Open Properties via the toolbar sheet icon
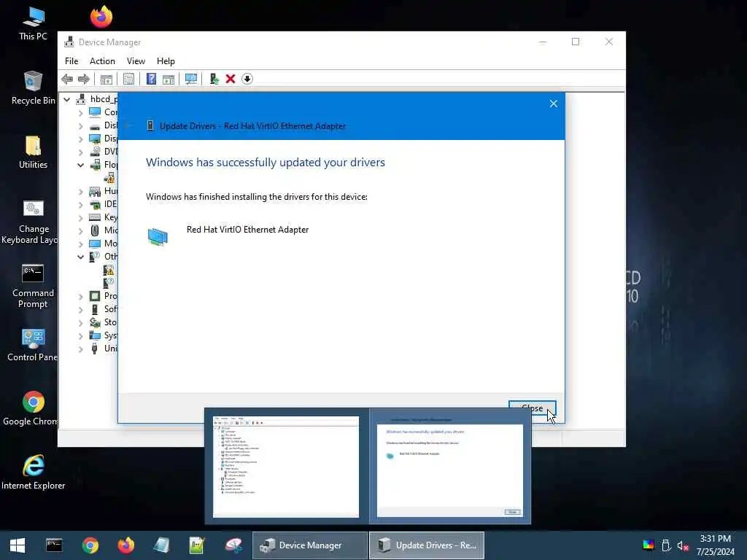This screenshot has height=560, width=747. [x=128, y=79]
